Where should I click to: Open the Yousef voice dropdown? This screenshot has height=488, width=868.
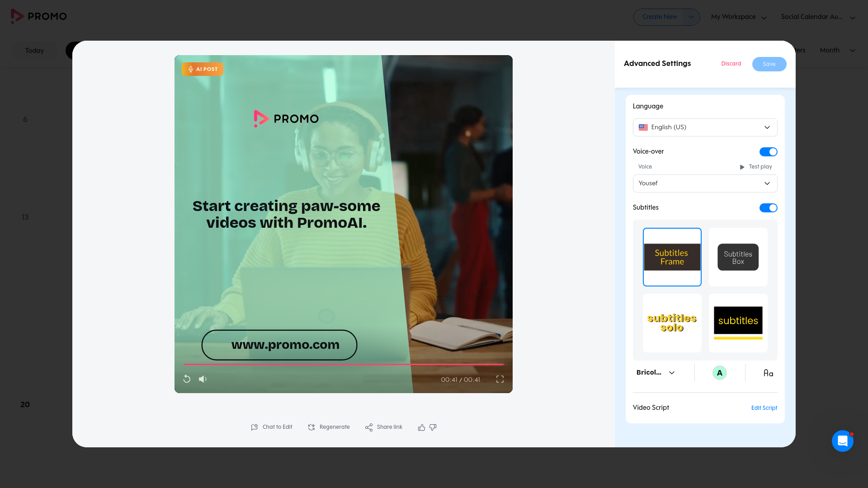(705, 183)
